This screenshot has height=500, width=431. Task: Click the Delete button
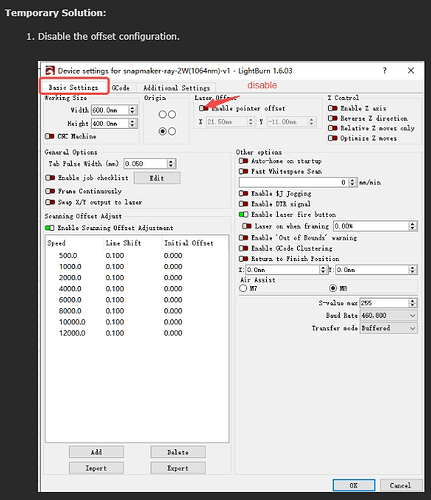pos(178,452)
